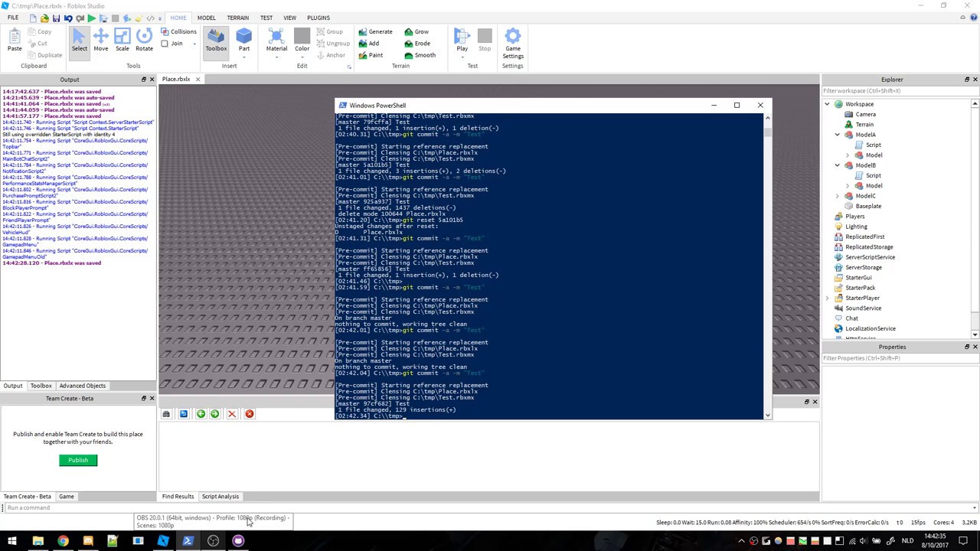980x551 pixels.
Task: Expand Model under ModelA
Action: pyautogui.click(x=848, y=155)
